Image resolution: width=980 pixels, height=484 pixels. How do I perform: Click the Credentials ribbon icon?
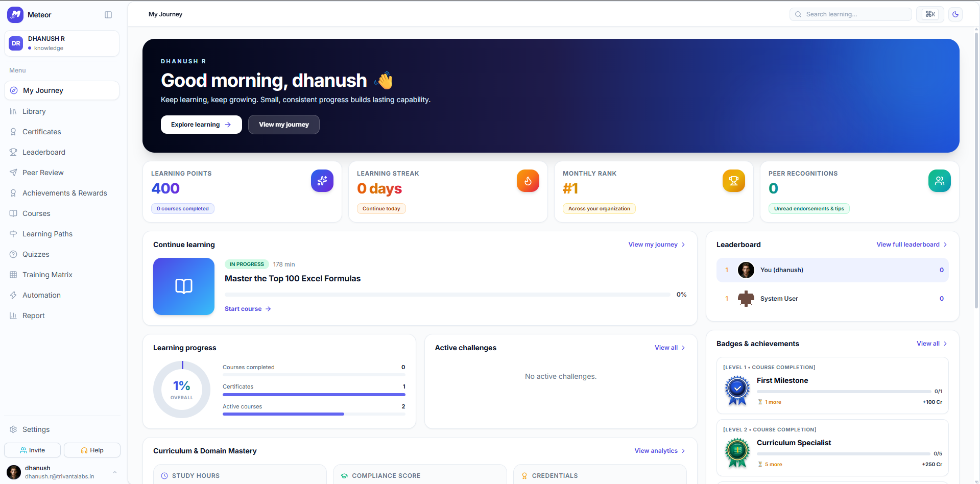pos(524,476)
